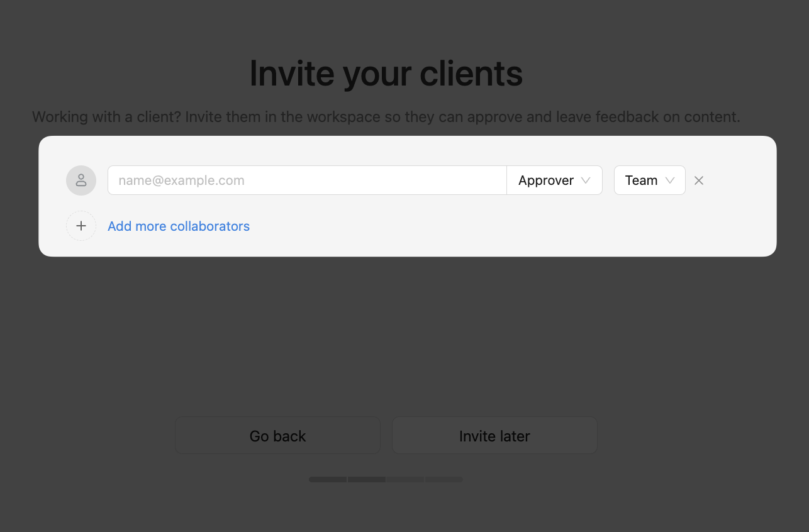Click the second onboarding progress segment
The width and height of the screenshot is (809, 532).
367,479
